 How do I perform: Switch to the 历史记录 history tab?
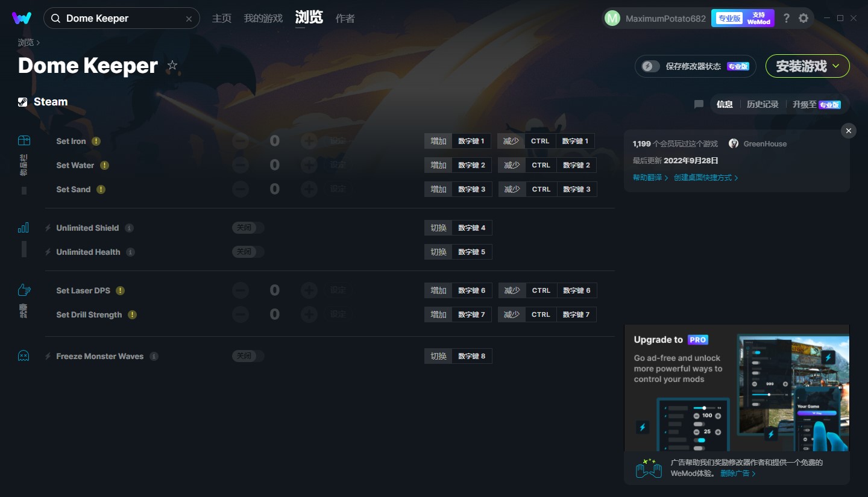coord(763,104)
